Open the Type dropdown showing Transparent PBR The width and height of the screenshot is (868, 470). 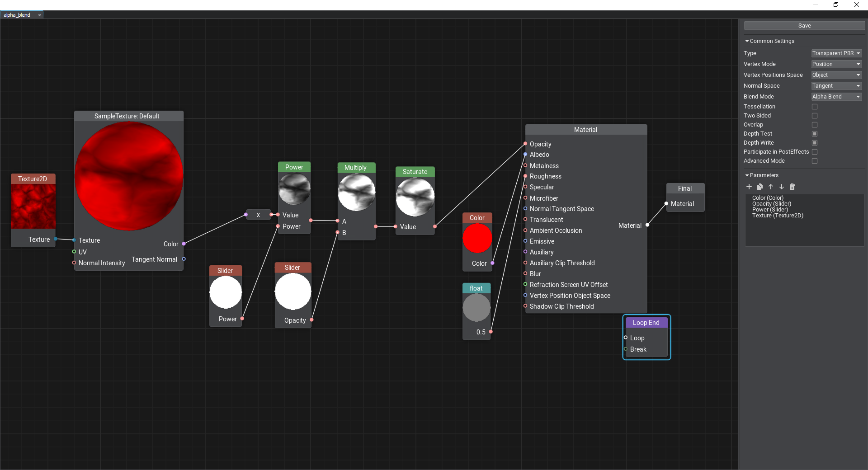[x=836, y=53]
